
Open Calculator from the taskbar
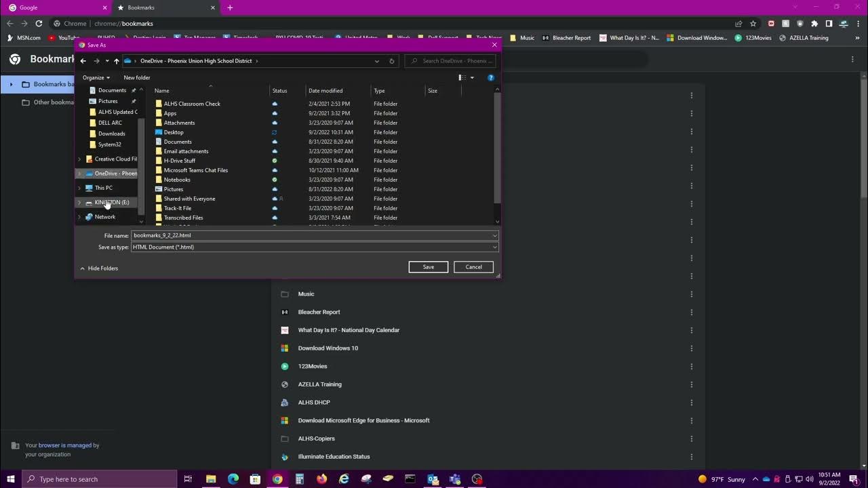point(299,479)
